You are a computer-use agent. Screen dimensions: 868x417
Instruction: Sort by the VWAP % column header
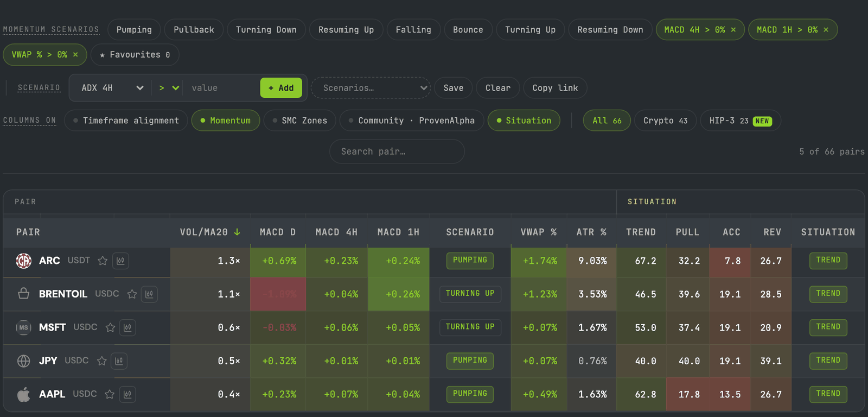pyautogui.click(x=539, y=232)
